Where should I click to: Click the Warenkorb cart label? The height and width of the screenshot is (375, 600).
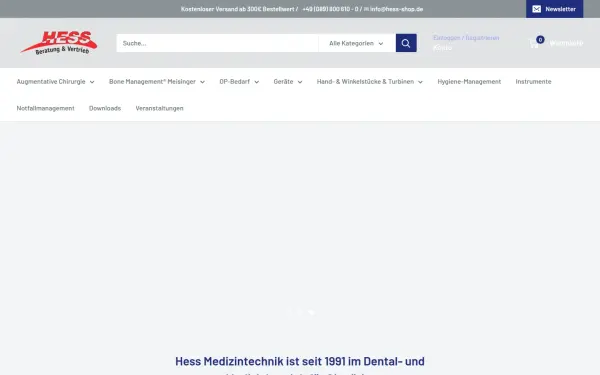tap(566, 43)
